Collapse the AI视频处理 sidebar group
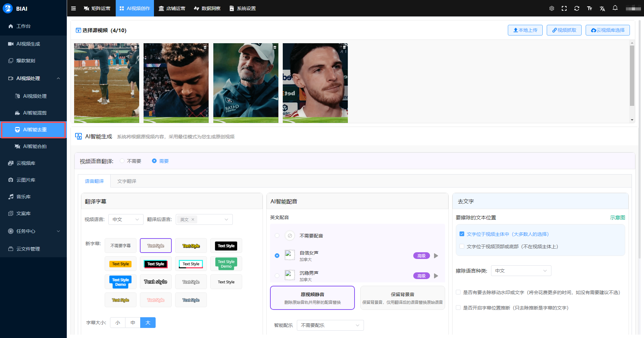Image resolution: width=644 pixels, height=338 pixels. tap(58, 78)
